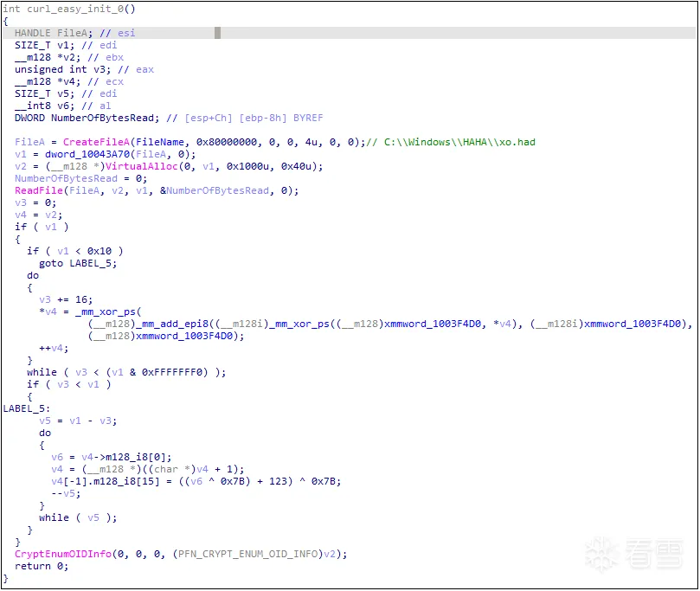Click the _mm_xor_ps( assignment line
Screen dimensions: 700x591
(90, 312)
